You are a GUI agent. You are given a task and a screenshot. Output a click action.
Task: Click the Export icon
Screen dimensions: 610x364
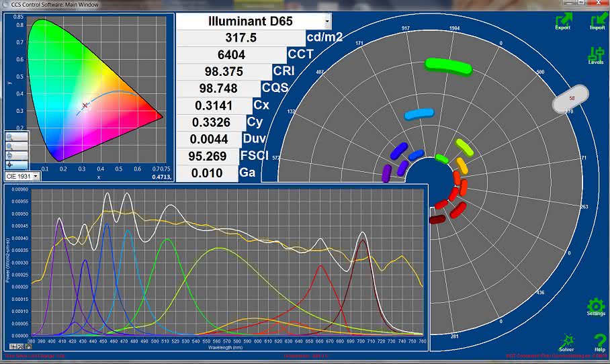(564, 21)
